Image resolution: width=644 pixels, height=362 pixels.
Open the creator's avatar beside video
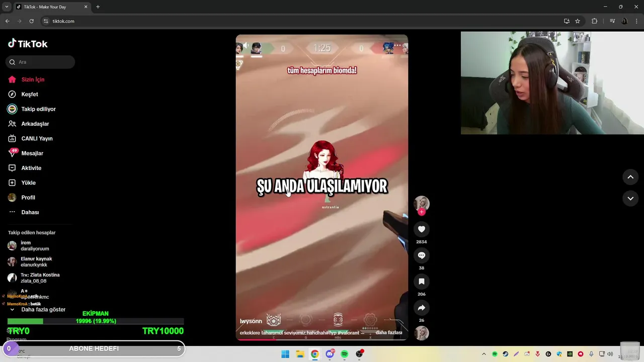pyautogui.click(x=422, y=203)
